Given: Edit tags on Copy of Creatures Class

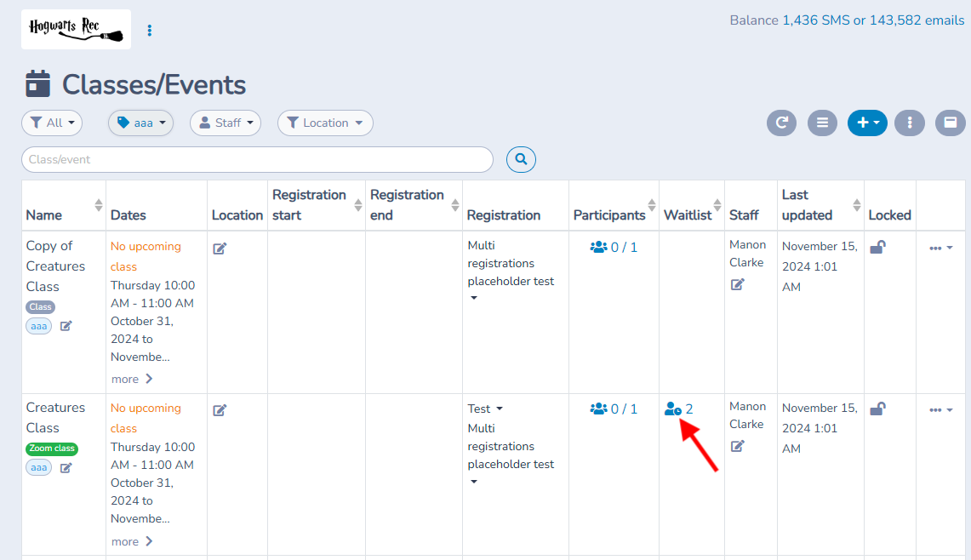Looking at the screenshot, I should tap(66, 326).
